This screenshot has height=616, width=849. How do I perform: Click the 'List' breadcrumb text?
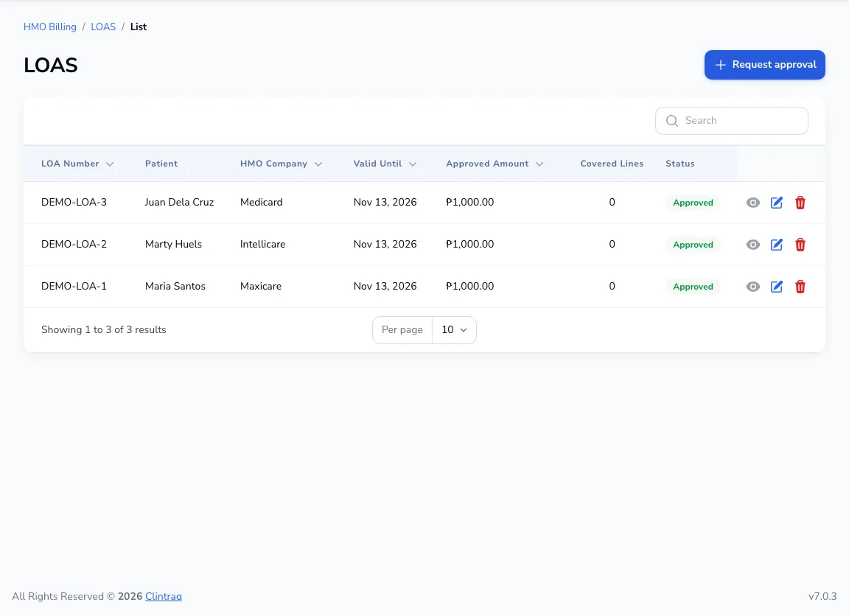point(139,27)
